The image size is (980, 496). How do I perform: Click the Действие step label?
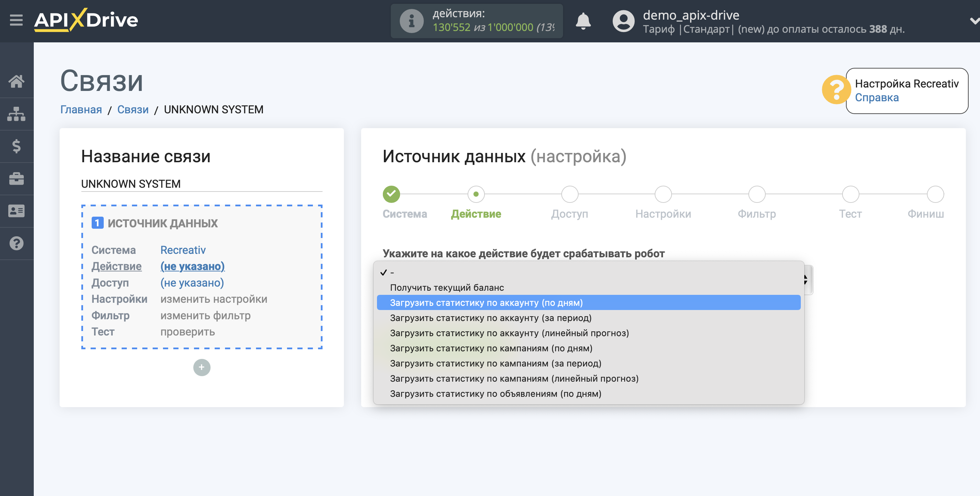coord(476,214)
